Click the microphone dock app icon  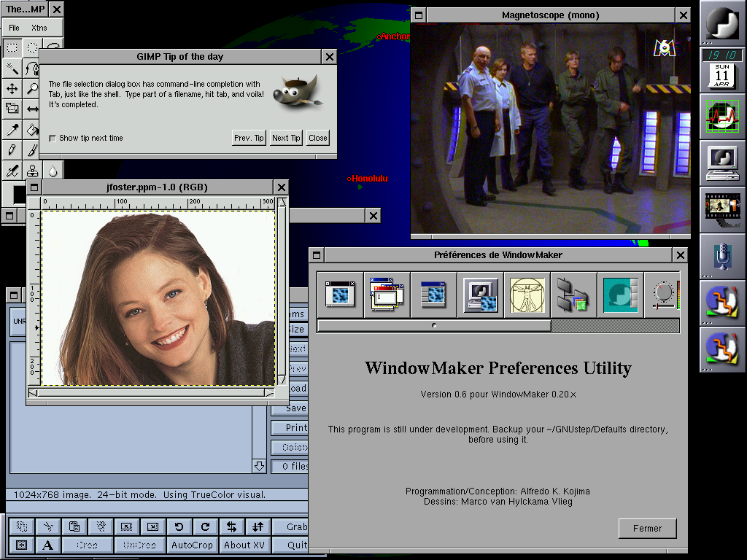[722, 255]
